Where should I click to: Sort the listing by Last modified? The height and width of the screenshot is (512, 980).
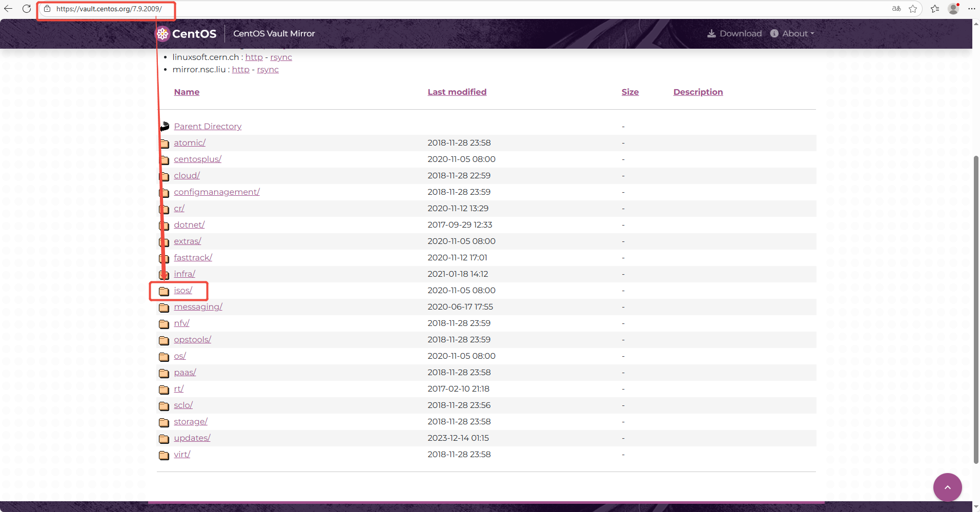click(x=457, y=92)
